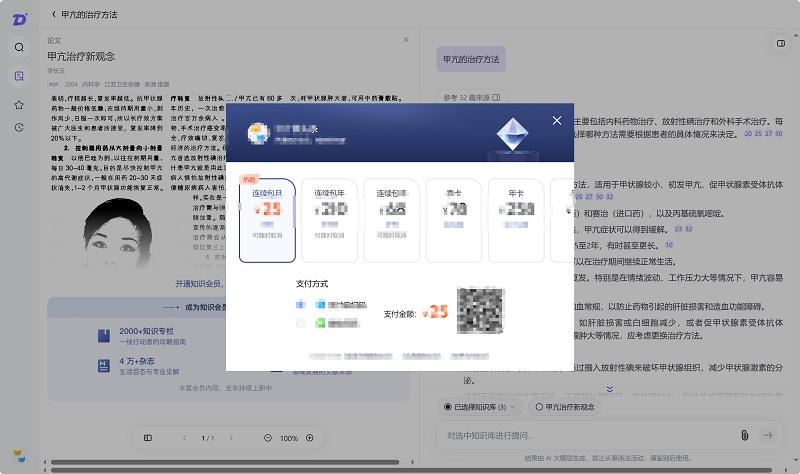Click the blue book icon beside 知识专栏
The height and width of the screenshot is (474, 800).
point(104,335)
